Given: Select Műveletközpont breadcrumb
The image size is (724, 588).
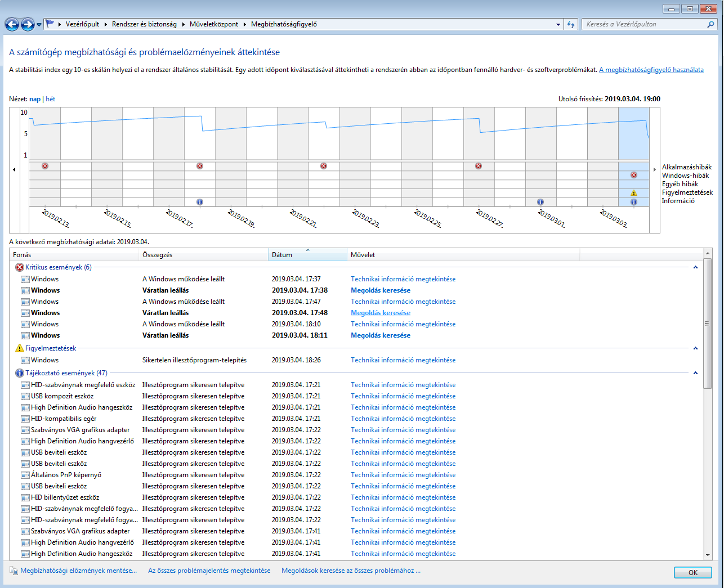Looking at the screenshot, I should click(214, 24).
